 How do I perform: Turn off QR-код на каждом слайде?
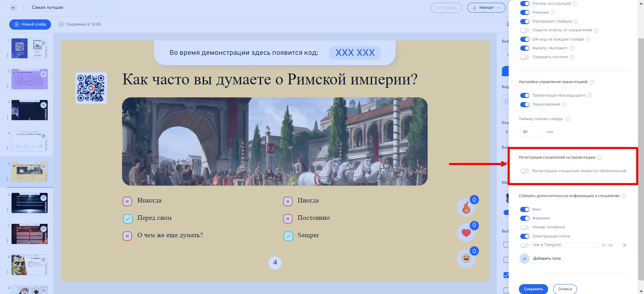pos(525,39)
